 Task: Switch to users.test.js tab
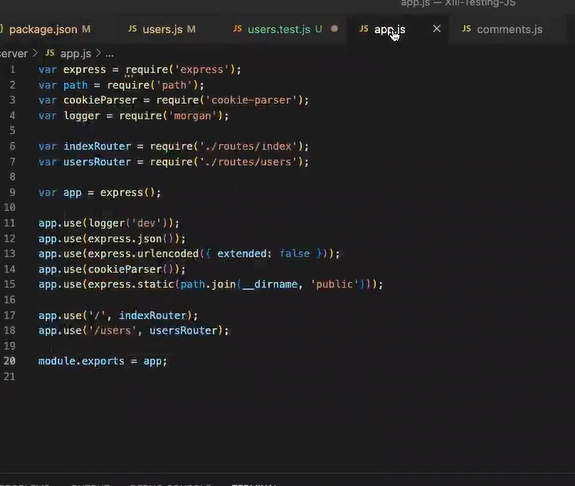285,29
